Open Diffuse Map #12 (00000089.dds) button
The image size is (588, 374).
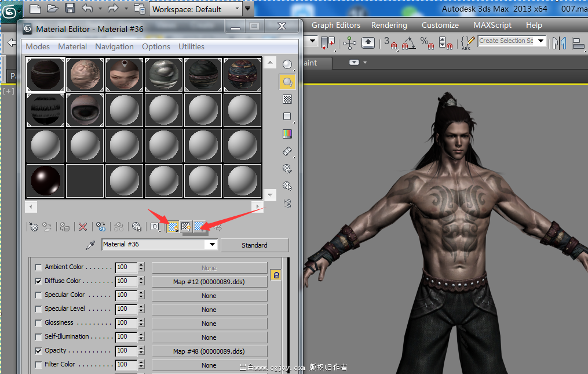pos(209,282)
